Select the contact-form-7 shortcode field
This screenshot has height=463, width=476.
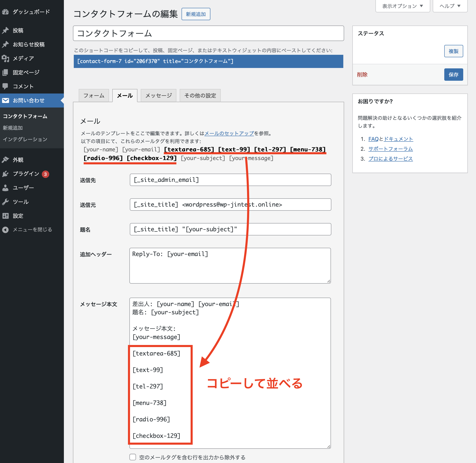(x=209, y=61)
